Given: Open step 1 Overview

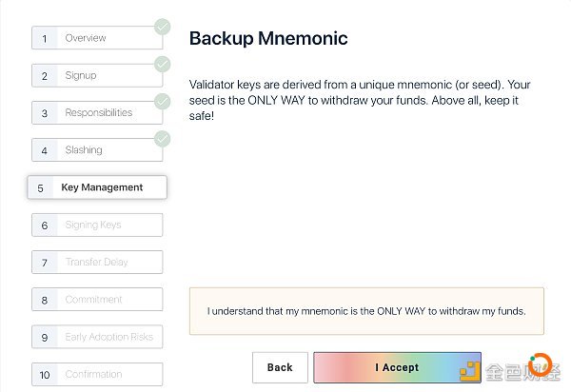Looking at the screenshot, I should (97, 37).
